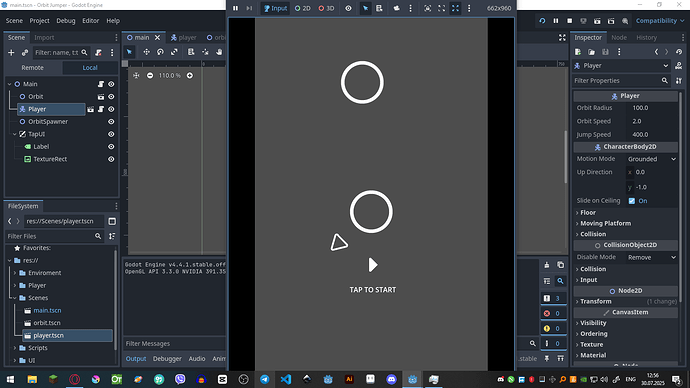
Task: Switch game window to 2D selection mode
Action: tap(303, 8)
